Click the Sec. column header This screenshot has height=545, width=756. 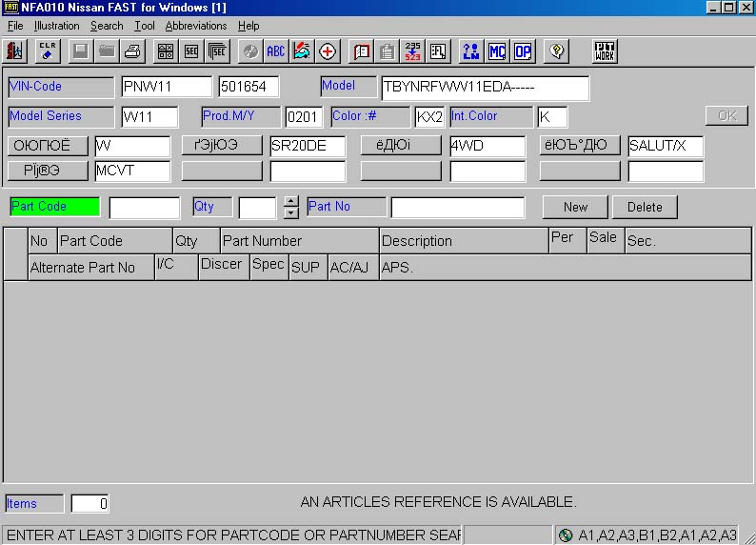click(x=688, y=241)
